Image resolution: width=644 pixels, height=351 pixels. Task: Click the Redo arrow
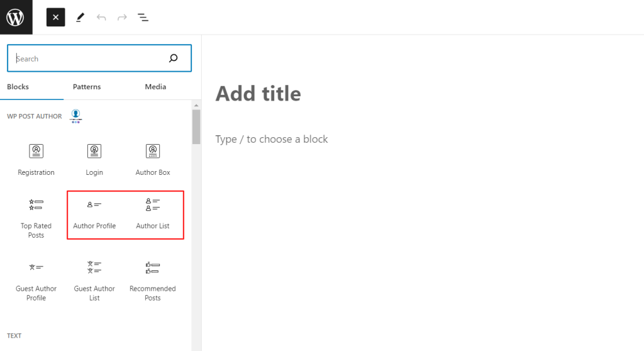click(122, 17)
